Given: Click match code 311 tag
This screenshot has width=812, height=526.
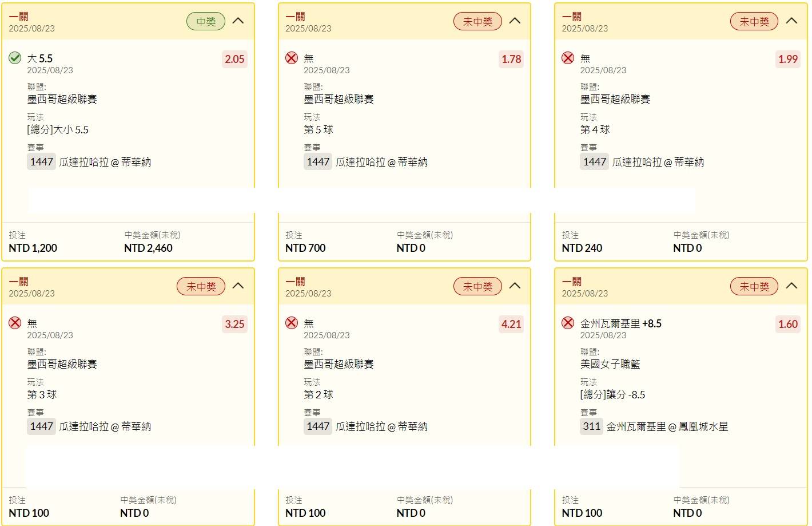Looking at the screenshot, I should pyautogui.click(x=591, y=426).
